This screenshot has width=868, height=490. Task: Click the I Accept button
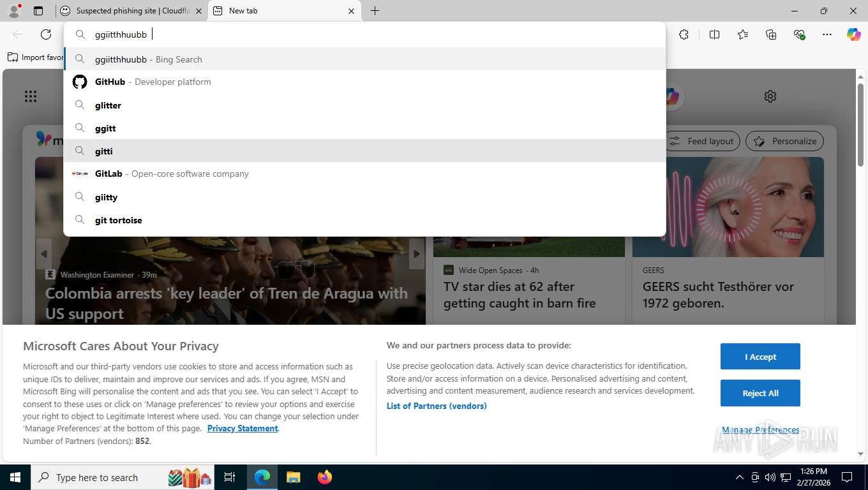[x=760, y=357]
